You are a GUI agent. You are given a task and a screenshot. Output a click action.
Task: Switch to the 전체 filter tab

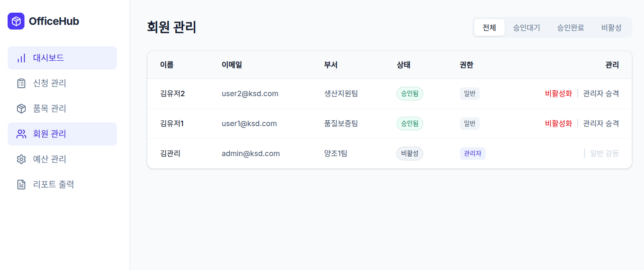tap(489, 27)
